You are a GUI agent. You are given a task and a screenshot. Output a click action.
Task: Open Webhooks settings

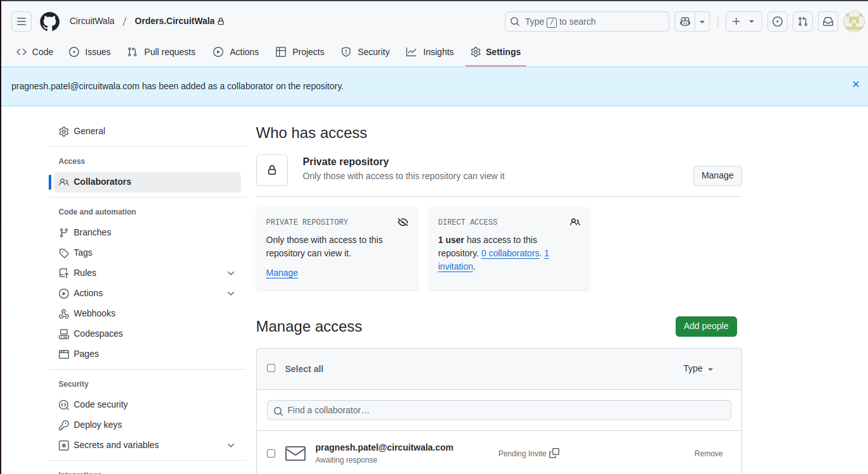click(147, 313)
